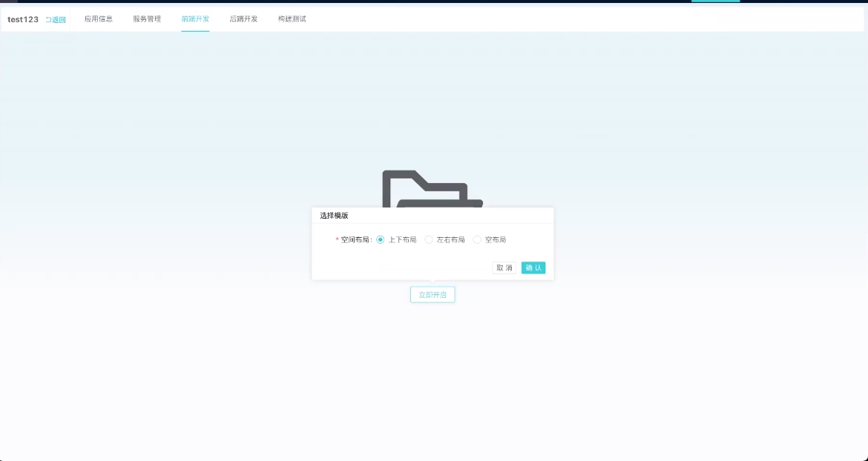This screenshot has height=461, width=868.
Task: Open the 应用信息 tab
Action: click(x=99, y=19)
